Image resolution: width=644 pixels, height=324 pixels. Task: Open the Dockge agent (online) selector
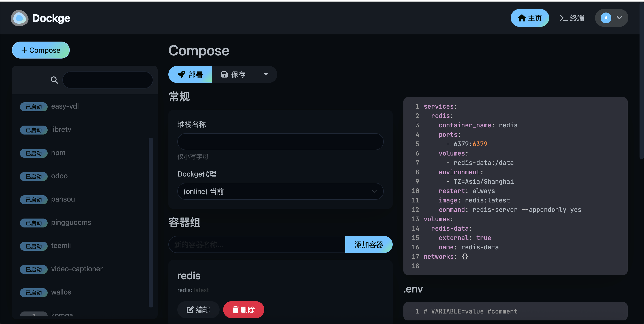coord(280,191)
